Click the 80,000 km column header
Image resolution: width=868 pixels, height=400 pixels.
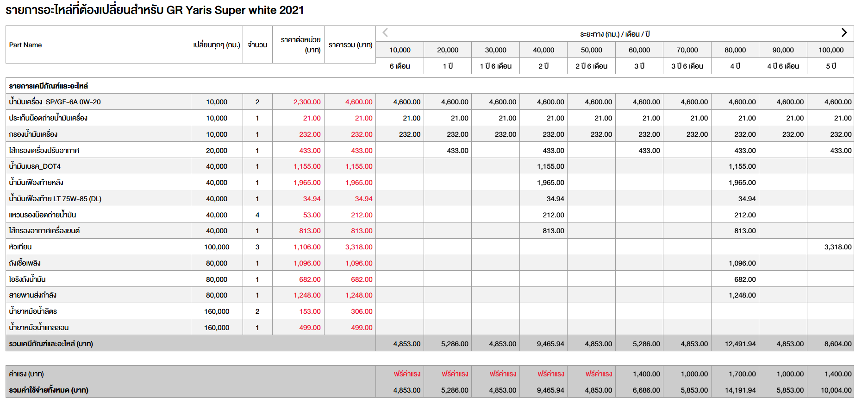pos(735,50)
